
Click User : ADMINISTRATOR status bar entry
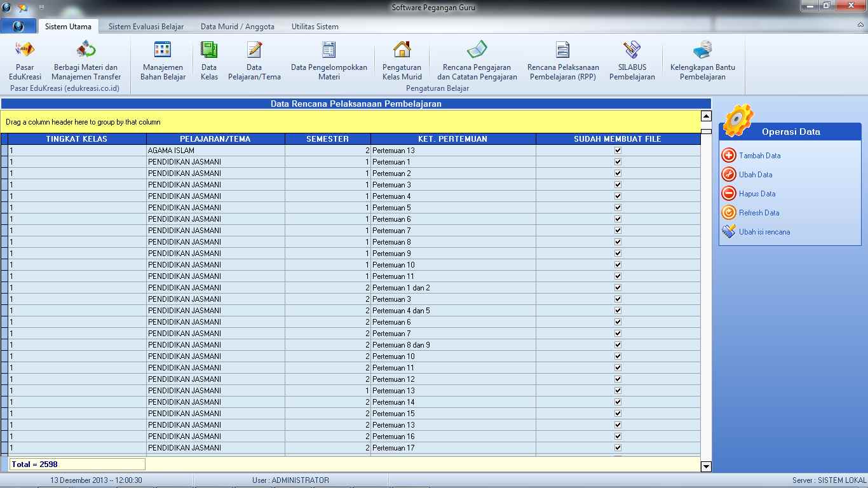(x=290, y=480)
